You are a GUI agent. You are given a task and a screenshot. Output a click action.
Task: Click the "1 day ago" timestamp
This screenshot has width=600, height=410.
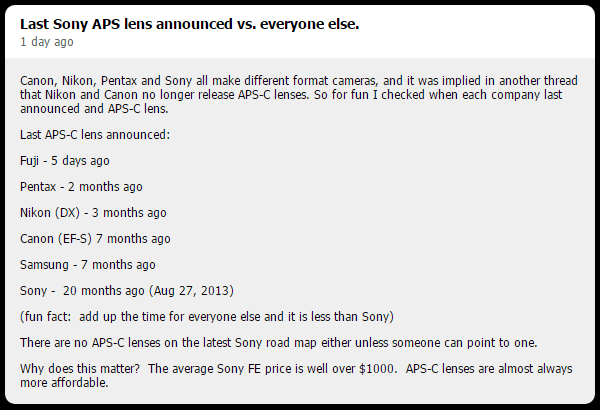47,42
